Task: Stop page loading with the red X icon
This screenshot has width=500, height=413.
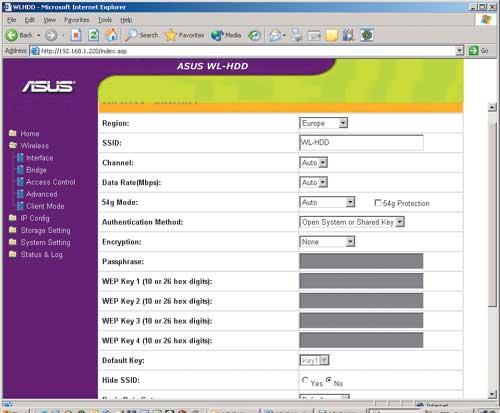Action: click(x=76, y=35)
